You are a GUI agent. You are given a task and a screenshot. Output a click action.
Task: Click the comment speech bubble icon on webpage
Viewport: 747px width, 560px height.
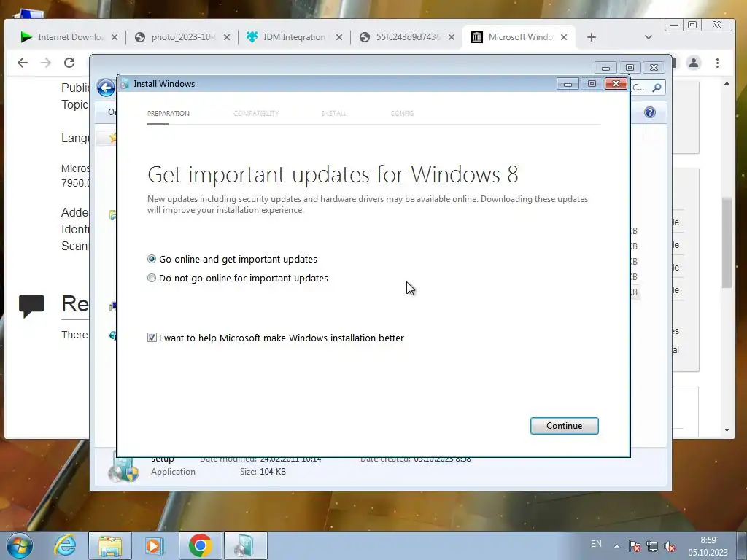point(31,306)
